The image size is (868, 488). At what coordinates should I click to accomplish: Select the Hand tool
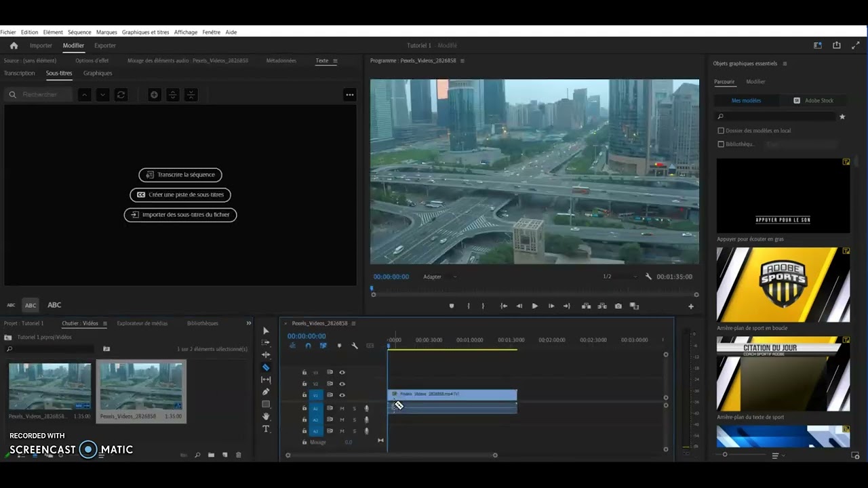tap(266, 416)
